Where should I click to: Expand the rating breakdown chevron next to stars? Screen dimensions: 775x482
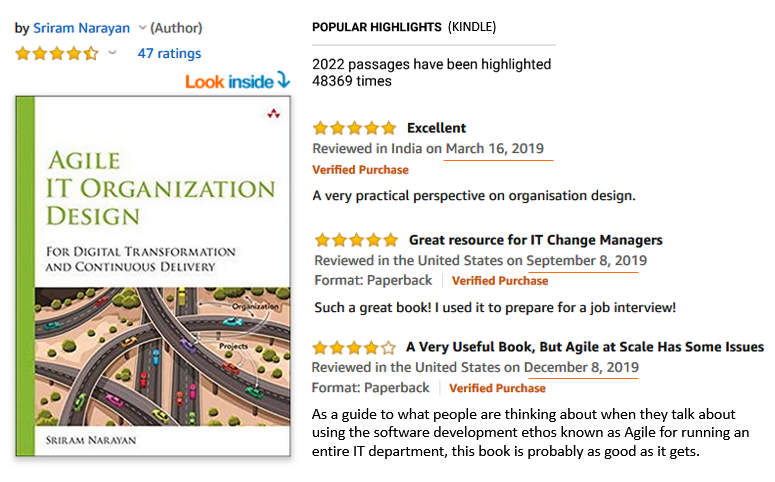[112, 52]
